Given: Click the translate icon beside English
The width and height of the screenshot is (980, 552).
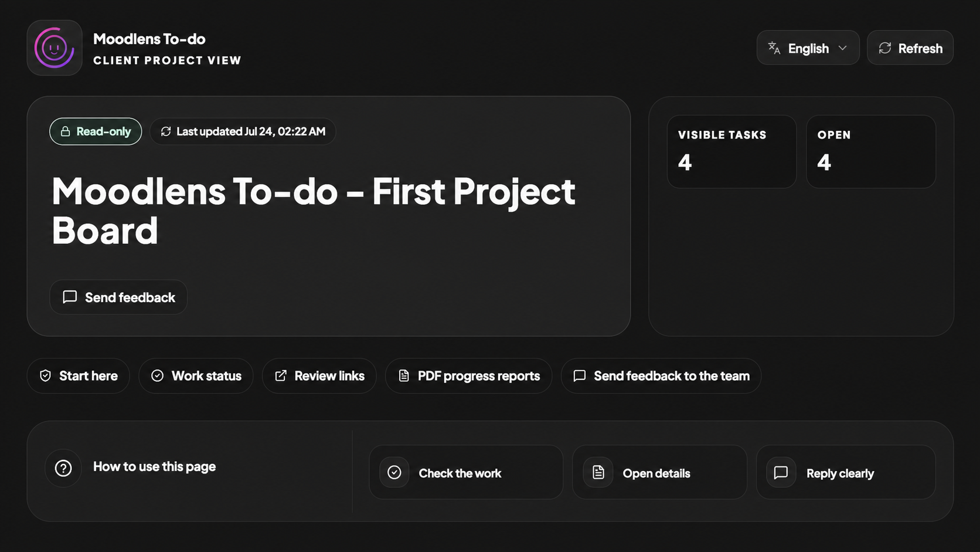Looking at the screenshot, I should (x=774, y=48).
